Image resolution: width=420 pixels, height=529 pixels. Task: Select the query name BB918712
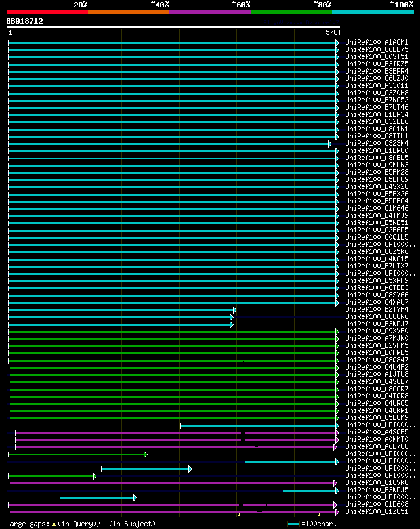click(25, 21)
